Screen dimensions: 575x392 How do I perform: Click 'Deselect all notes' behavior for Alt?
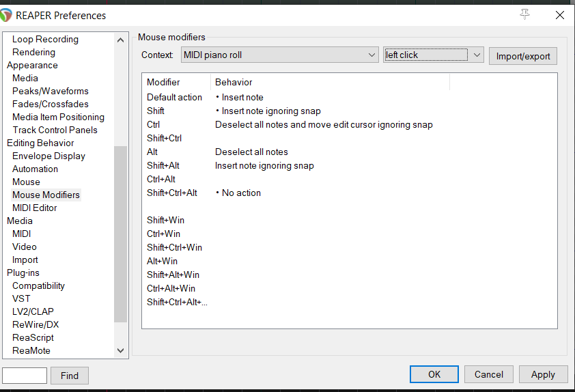tap(251, 152)
